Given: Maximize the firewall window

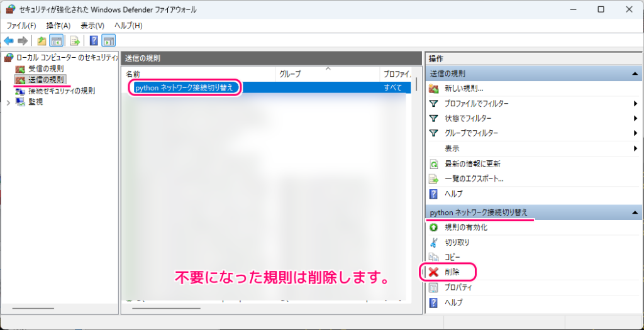Looking at the screenshot, I should click(x=601, y=9).
